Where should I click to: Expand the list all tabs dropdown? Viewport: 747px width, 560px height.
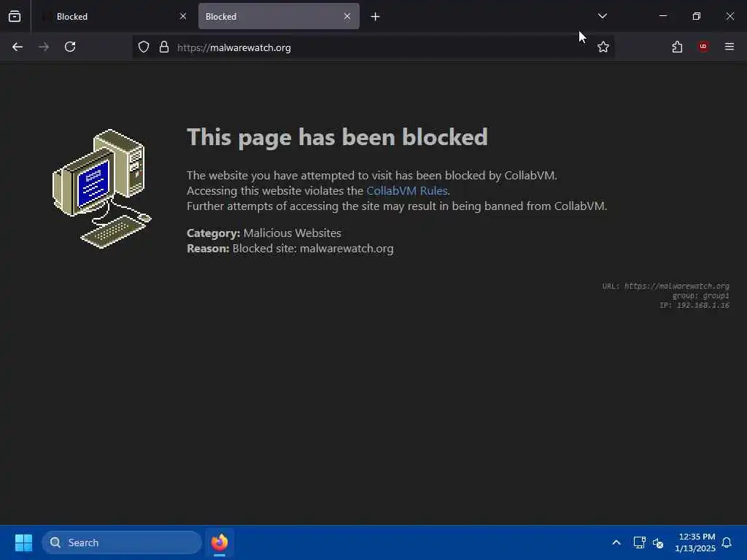602,16
